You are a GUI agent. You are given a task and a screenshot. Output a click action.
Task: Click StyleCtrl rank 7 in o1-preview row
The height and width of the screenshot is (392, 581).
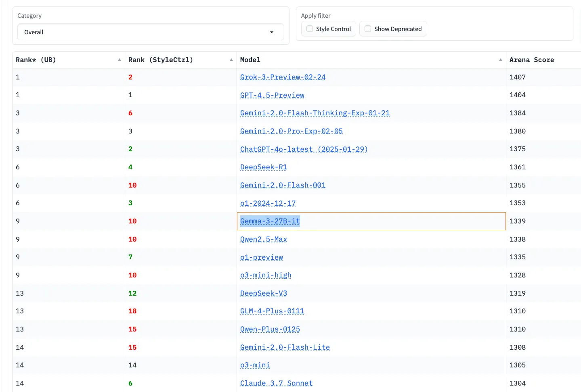pyautogui.click(x=130, y=257)
